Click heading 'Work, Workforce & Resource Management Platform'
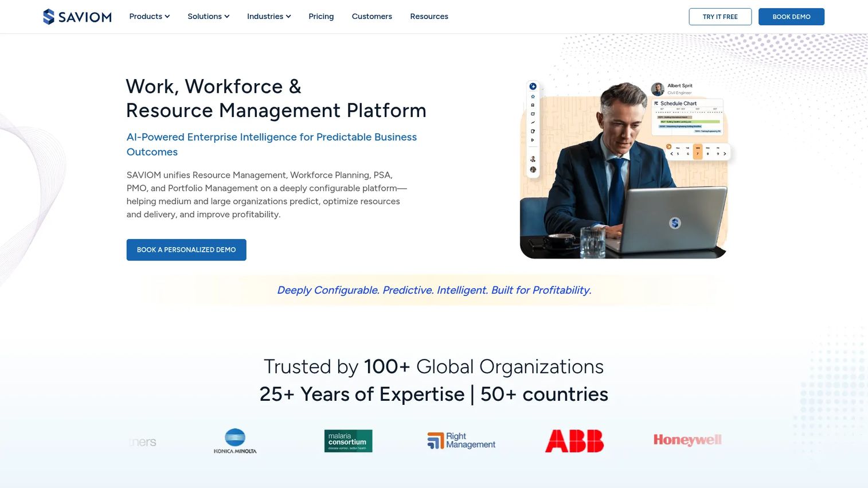Viewport: 868px width, 488px height. (276, 98)
